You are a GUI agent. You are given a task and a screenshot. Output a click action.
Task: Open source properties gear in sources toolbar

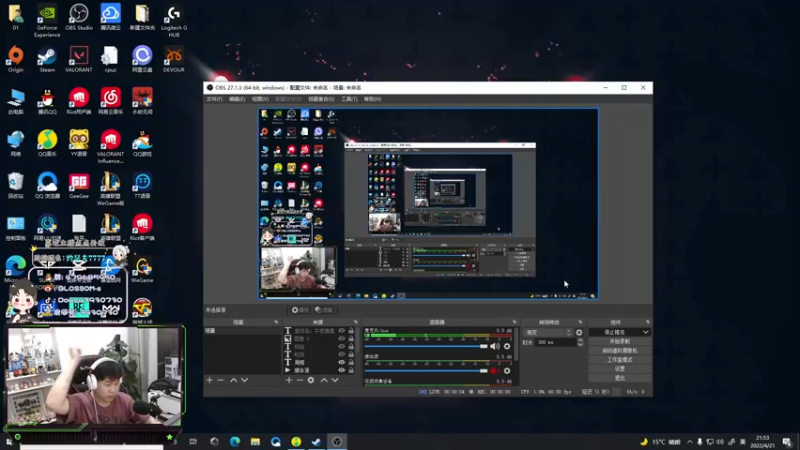[311, 380]
